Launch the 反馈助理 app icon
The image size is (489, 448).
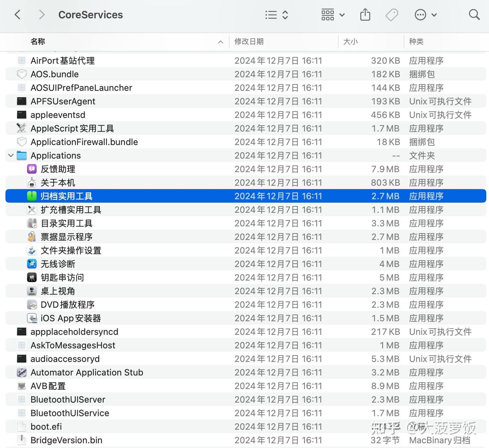(32, 169)
